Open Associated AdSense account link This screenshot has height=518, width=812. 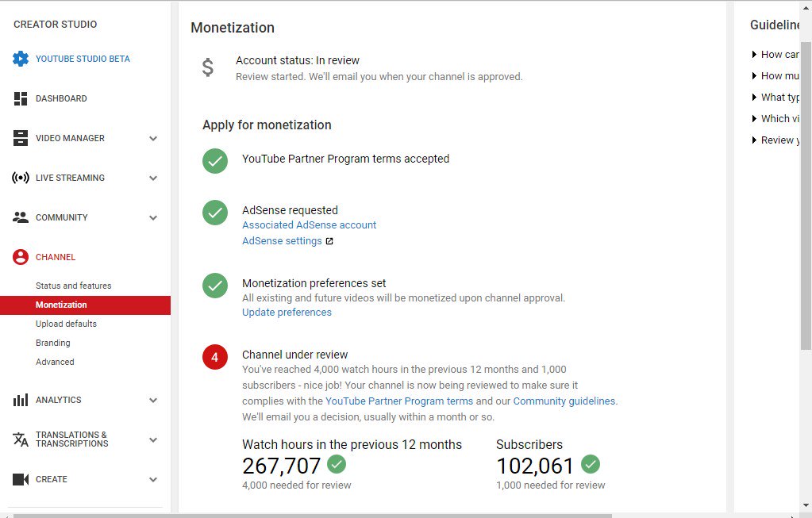tap(309, 225)
